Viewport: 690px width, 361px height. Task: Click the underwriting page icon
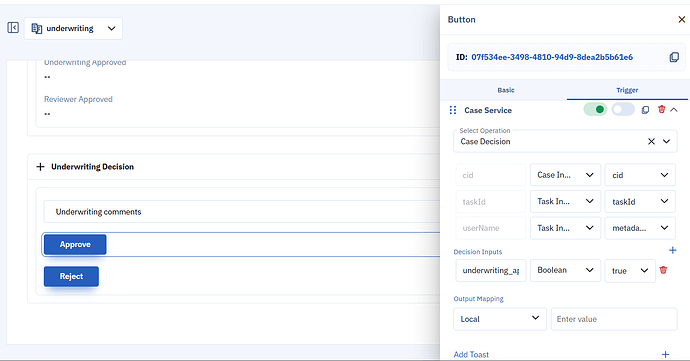37,29
